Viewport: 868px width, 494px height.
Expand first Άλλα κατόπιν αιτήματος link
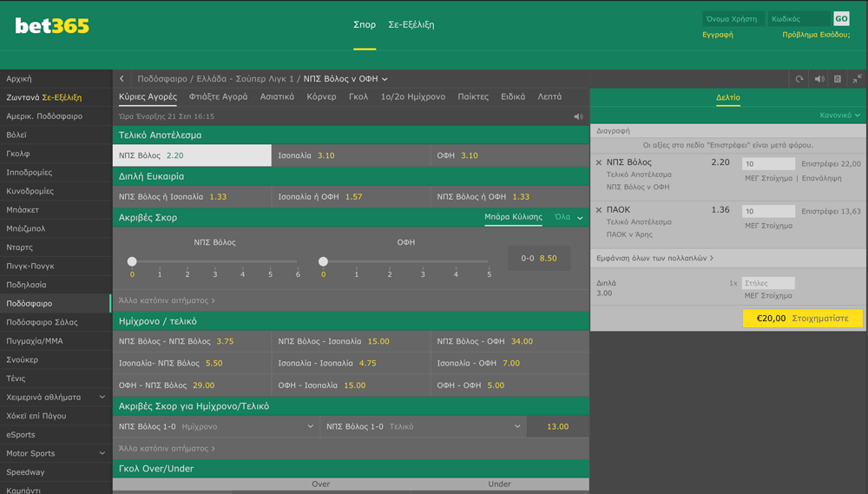[x=167, y=300]
